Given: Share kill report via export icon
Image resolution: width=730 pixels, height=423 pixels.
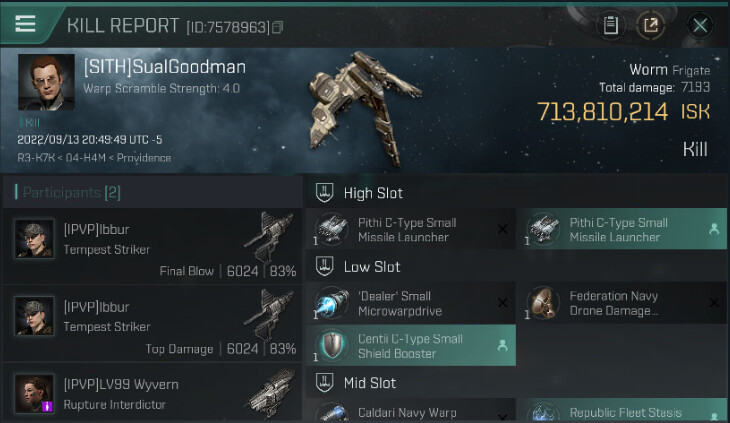Looking at the screenshot, I should click(650, 25).
